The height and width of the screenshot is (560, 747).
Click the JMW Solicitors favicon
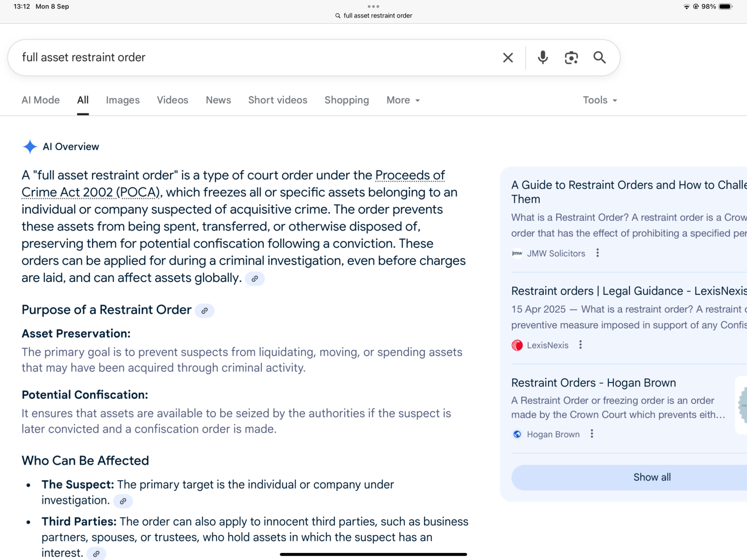click(517, 253)
